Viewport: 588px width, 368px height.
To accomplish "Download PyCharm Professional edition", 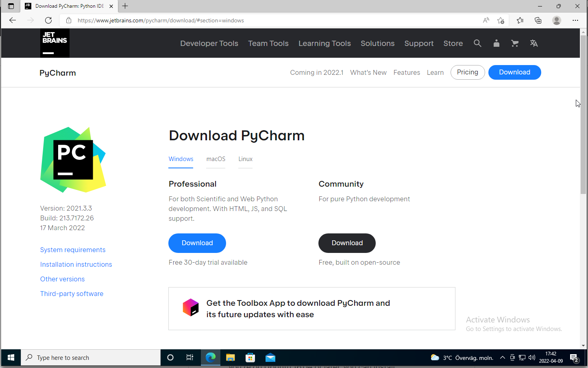I will coord(197,243).
